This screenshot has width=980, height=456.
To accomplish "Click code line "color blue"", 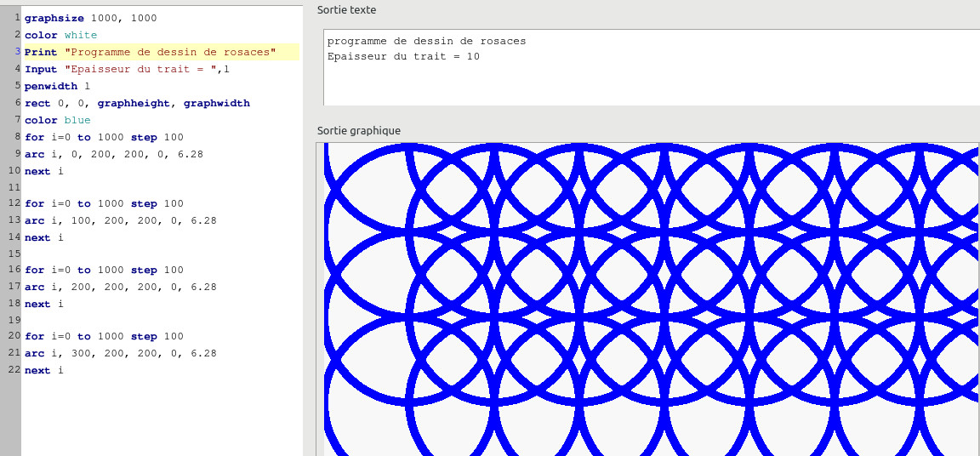I will pyautogui.click(x=58, y=120).
